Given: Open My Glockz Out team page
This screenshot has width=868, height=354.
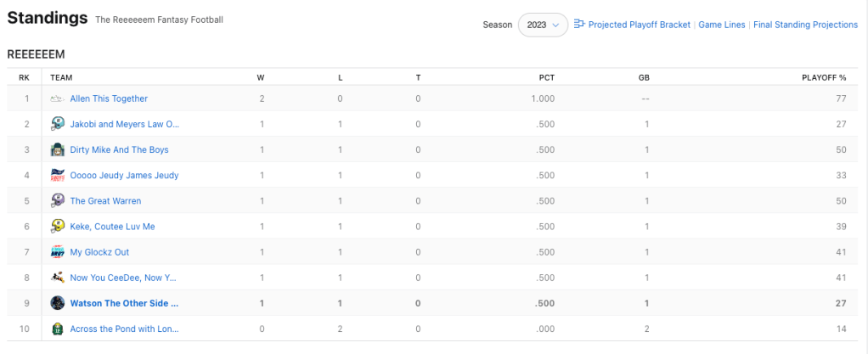Looking at the screenshot, I should tap(99, 252).
